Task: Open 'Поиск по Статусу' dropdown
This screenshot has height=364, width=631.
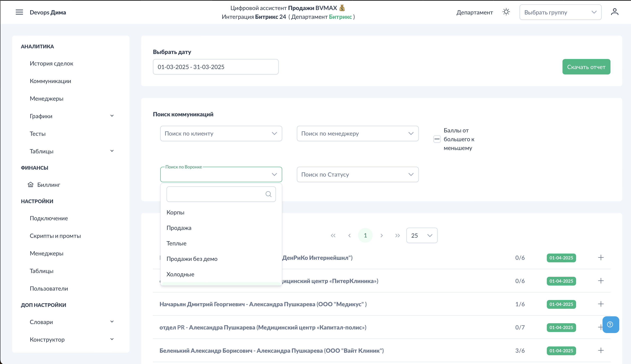Action: 357,174
